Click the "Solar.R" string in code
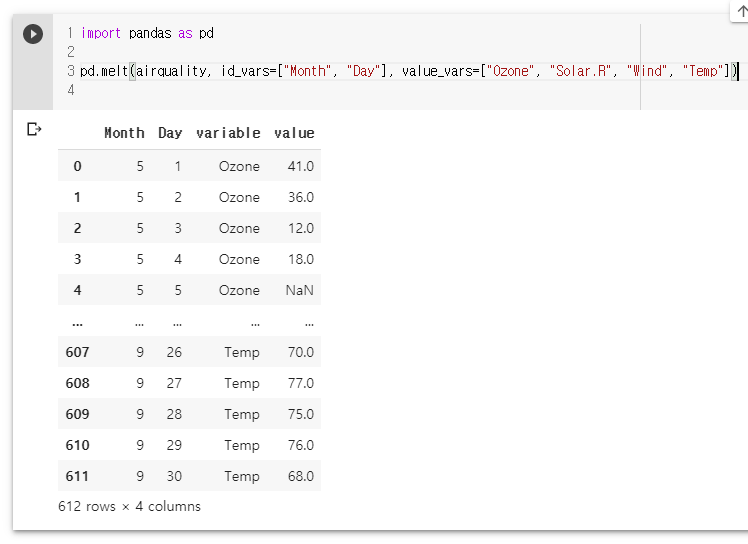This screenshot has height=544, width=748. pyautogui.click(x=580, y=71)
